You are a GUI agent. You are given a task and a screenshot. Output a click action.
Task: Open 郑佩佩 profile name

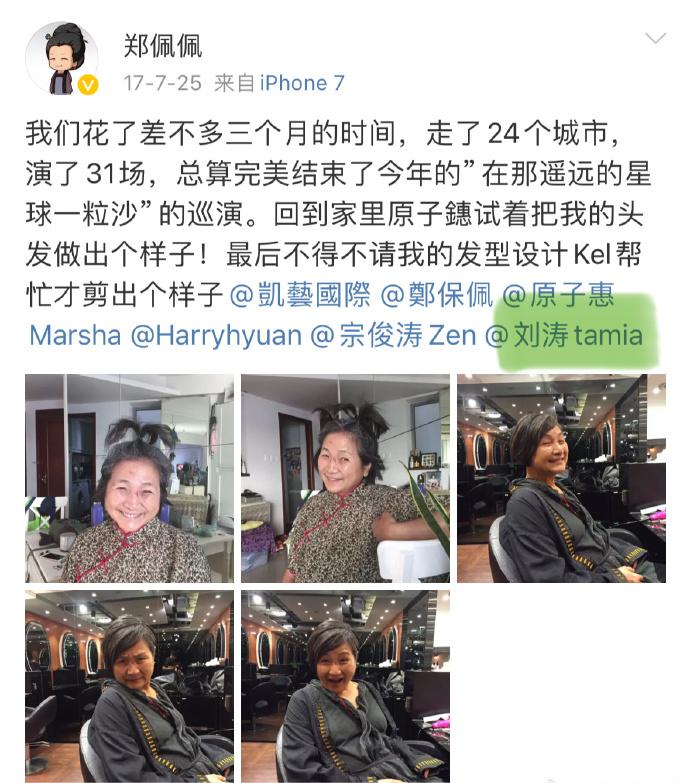tap(163, 46)
